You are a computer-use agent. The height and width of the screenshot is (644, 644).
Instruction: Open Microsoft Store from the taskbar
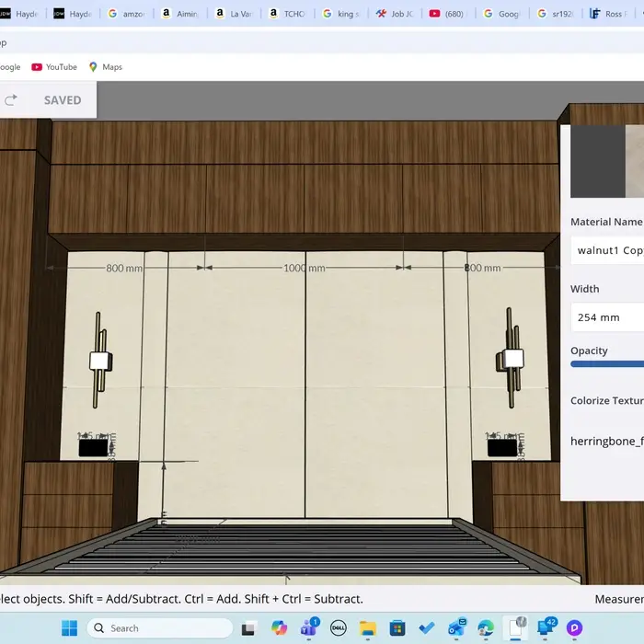397,628
